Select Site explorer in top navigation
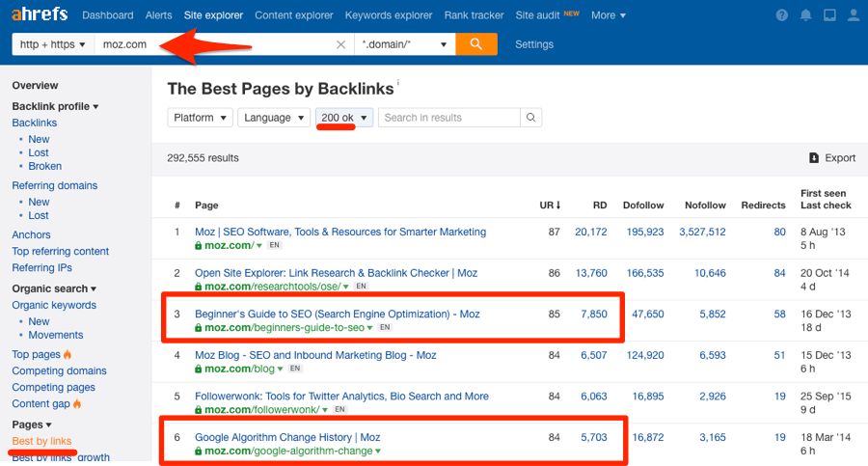868x466 pixels. tap(213, 15)
